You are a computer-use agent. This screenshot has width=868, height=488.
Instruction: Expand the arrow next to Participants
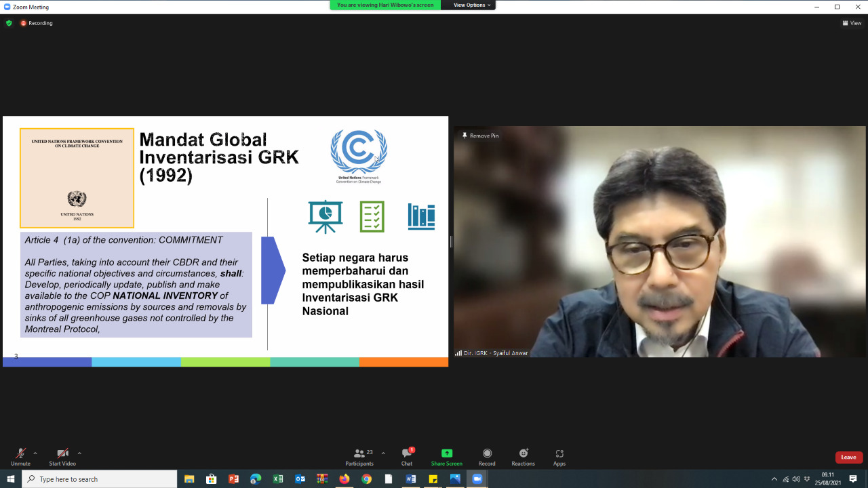pos(383,453)
